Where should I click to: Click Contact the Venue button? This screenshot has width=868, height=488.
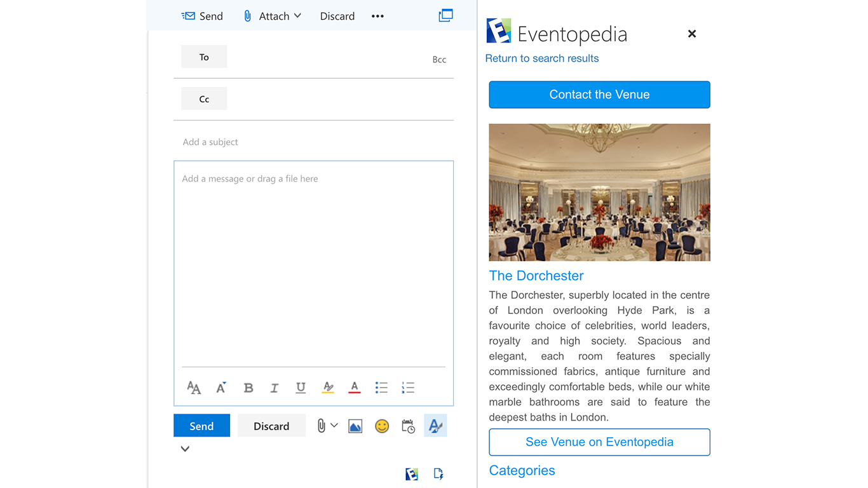(x=599, y=95)
